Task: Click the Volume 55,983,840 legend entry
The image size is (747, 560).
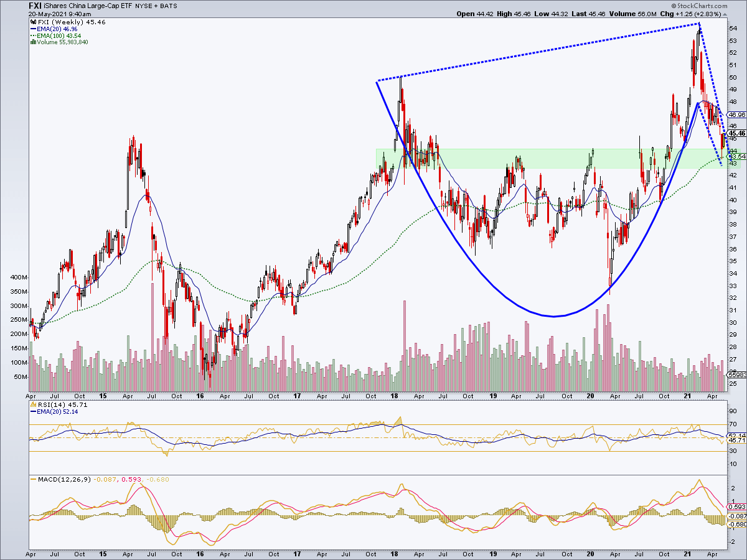Action: [x=63, y=42]
